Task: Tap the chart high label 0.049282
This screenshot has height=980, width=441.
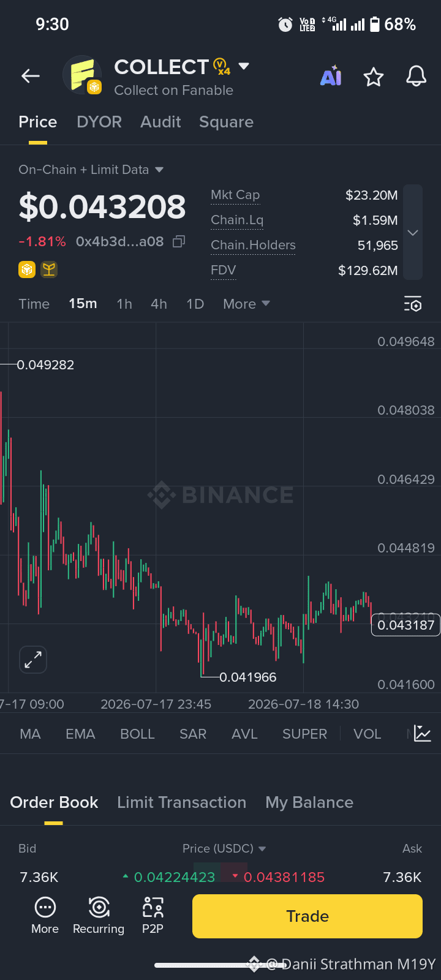Action: 45,364
